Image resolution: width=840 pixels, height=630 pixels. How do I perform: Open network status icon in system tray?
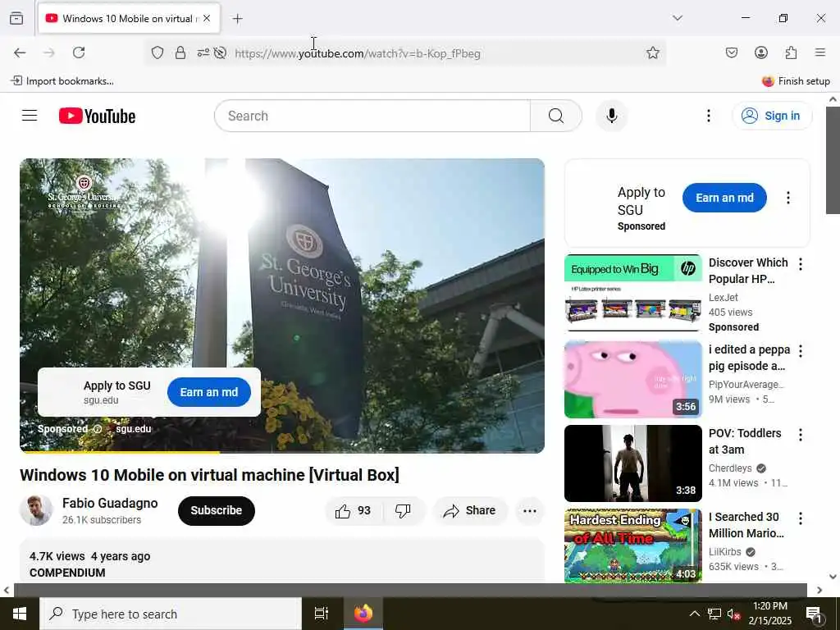click(714, 614)
